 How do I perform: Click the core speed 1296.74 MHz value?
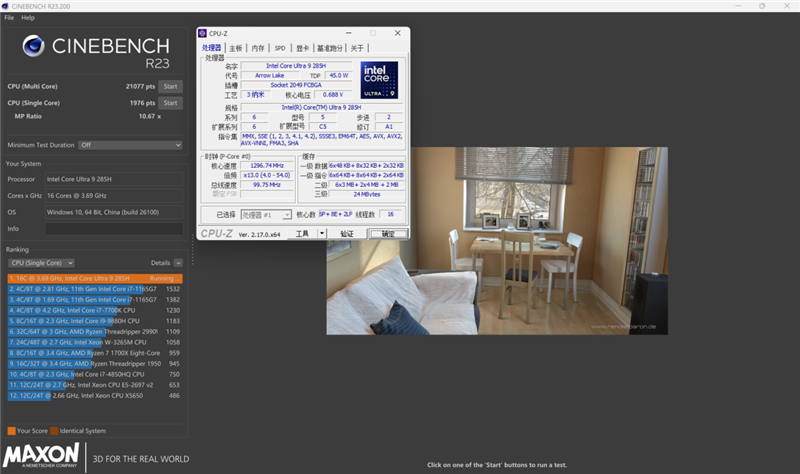(267, 166)
